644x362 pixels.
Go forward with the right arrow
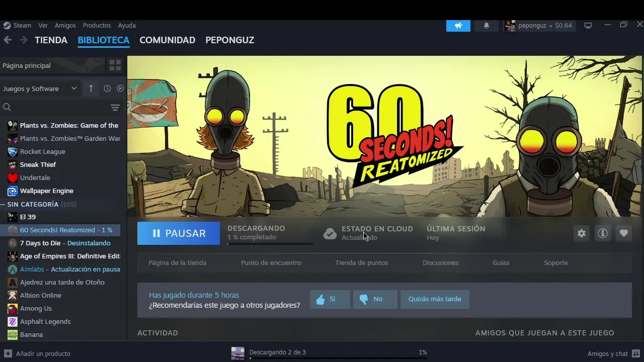(x=24, y=40)
